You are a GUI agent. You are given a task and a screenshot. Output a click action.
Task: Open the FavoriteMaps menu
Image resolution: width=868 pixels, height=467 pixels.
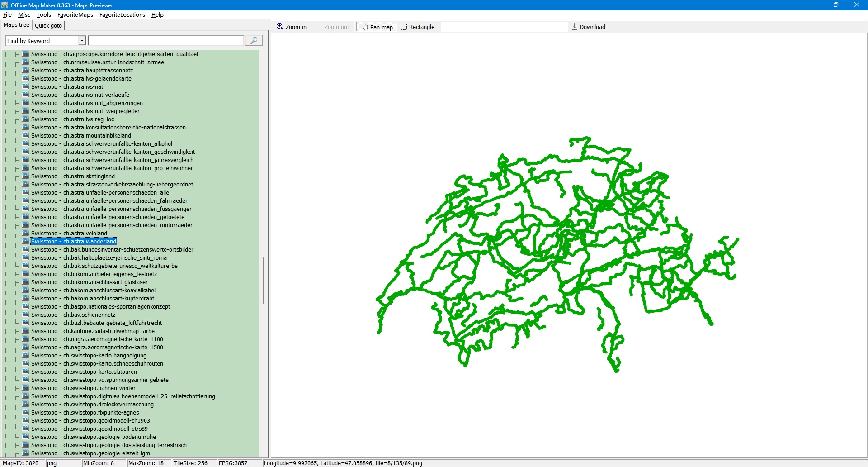(x=75, y=15)
